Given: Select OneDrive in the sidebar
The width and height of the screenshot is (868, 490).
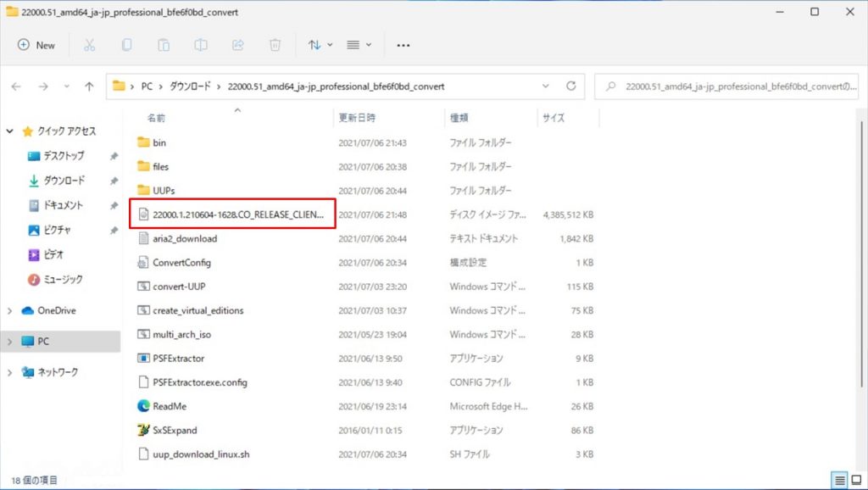Looking at the screenshot, I should click(57, 310).
